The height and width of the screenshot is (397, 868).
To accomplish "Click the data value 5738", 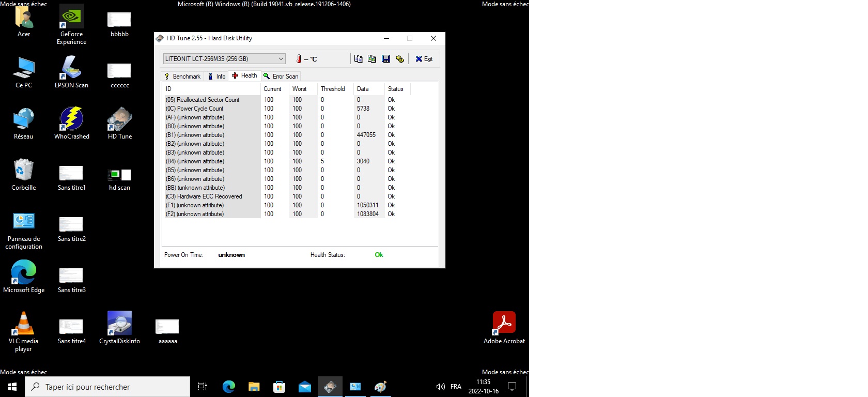I will point(363,109).
